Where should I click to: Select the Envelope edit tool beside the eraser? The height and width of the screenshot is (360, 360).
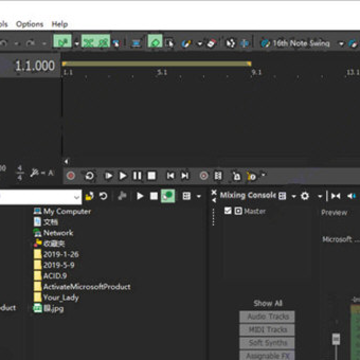tap(186, 43)
